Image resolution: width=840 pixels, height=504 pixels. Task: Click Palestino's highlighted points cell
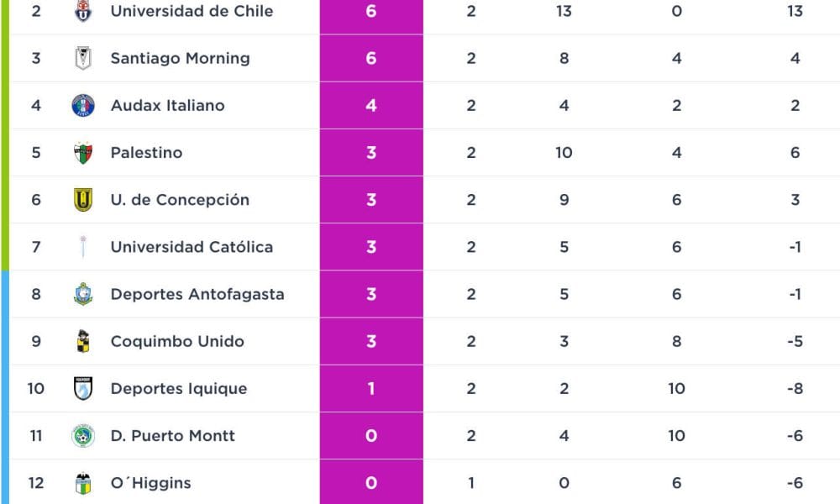pos(371,153)
